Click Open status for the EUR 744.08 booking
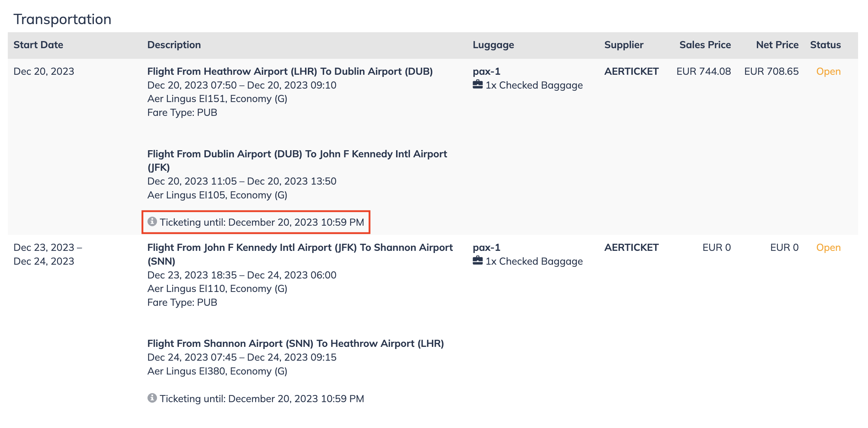 [x=828, y=72]
